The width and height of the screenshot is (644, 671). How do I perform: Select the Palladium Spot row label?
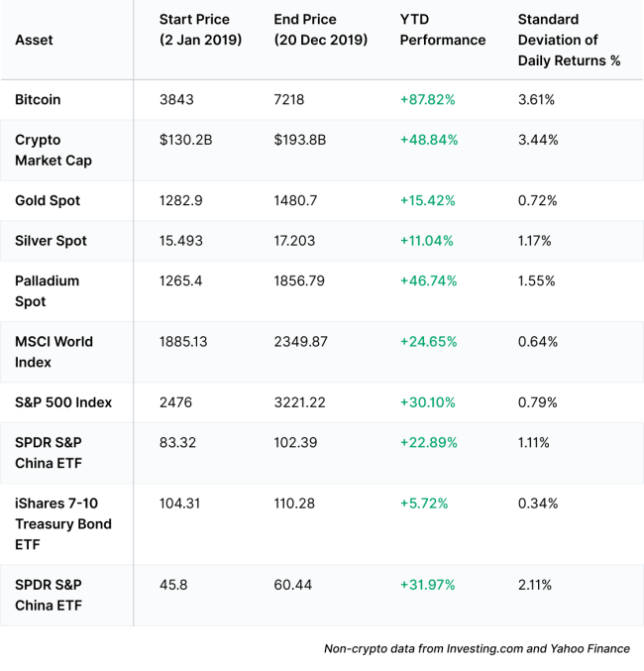pos(47,290)
